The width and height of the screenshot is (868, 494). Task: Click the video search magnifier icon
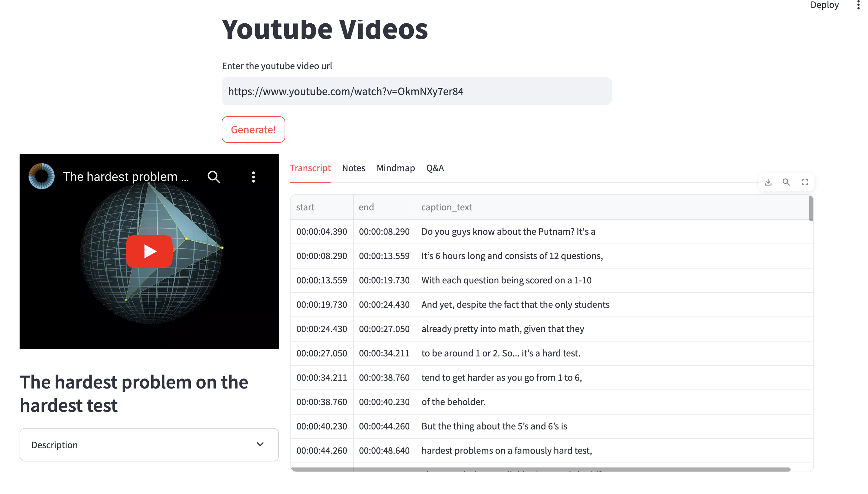(x=214, y=177)
